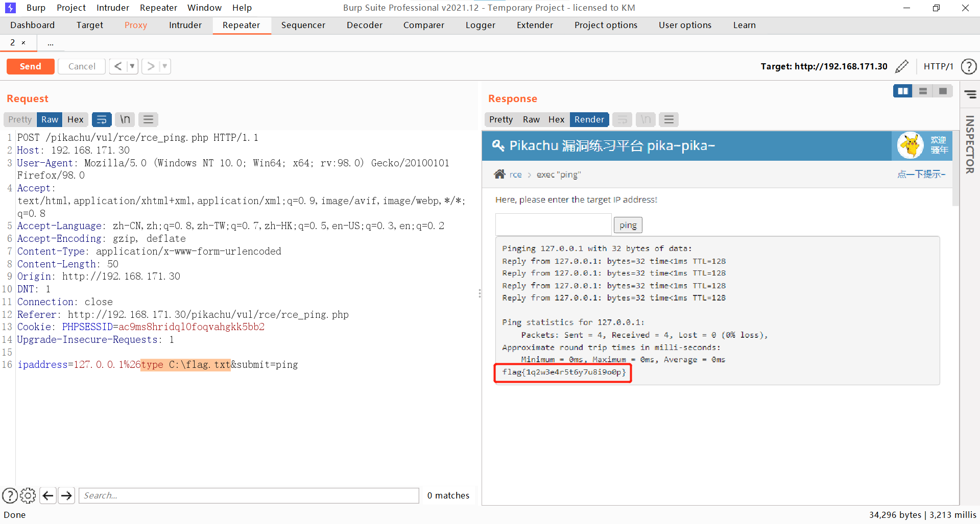
Task: Click the Cancel button
Action: 82,66
